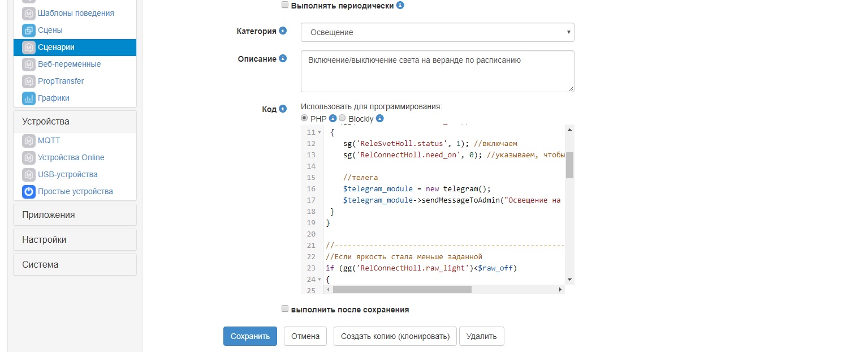Click the info icon next to Категория
868x352 pixels.
pos(283,31)
